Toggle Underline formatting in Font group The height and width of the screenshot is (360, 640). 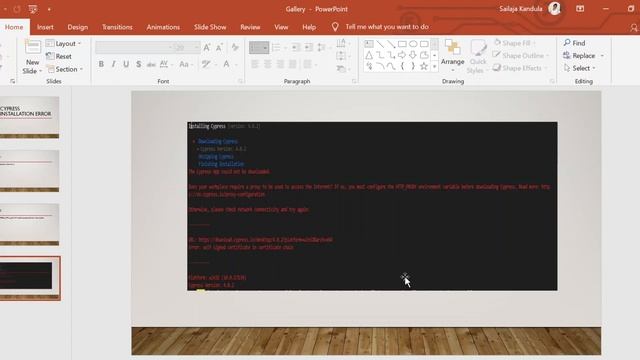[x=126, y=64]
